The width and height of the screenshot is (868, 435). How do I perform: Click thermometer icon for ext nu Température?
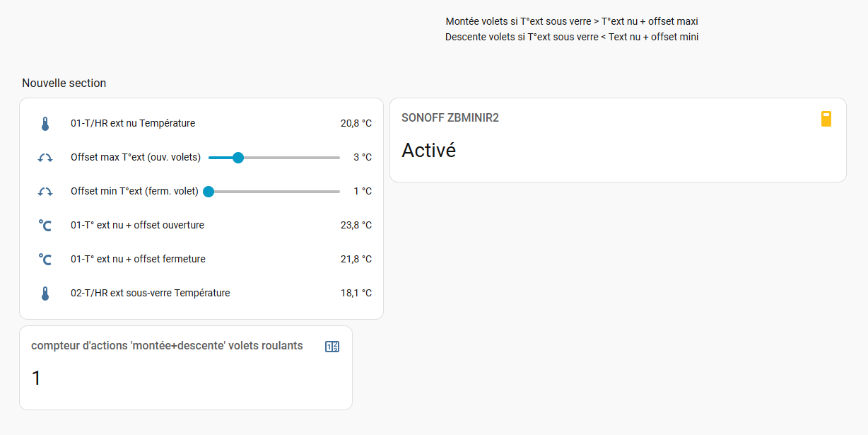point(45,124)
